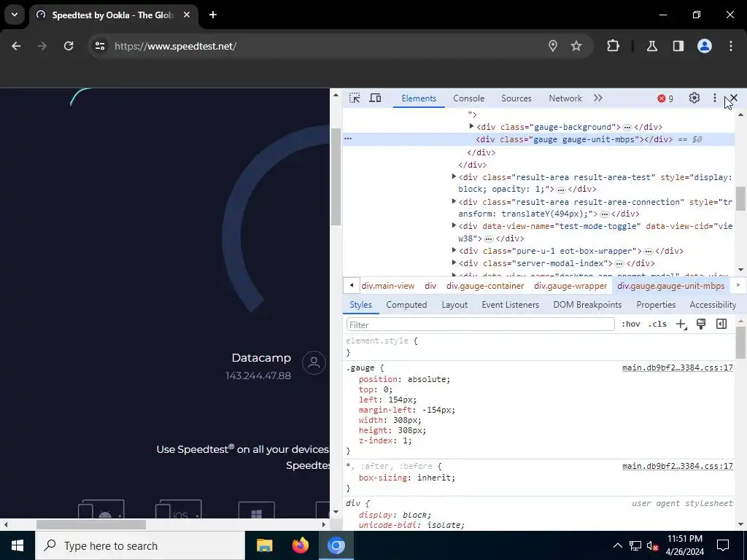This screenshot has width=747, height=560.
Task: Click the iOS device app icon
Action: tap(178, 509)
